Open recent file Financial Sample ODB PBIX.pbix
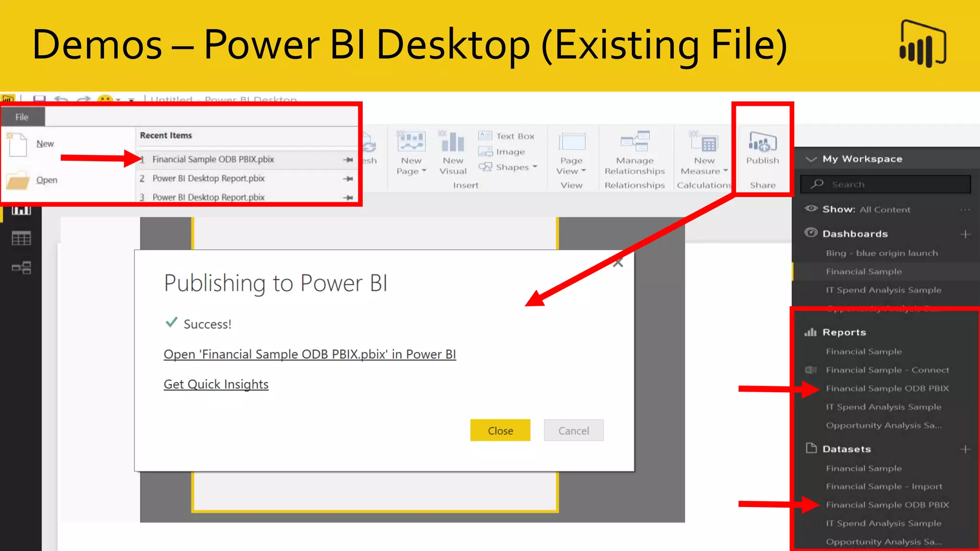The width and height of the screenshot is (980, 551). [x=213, y=159]
